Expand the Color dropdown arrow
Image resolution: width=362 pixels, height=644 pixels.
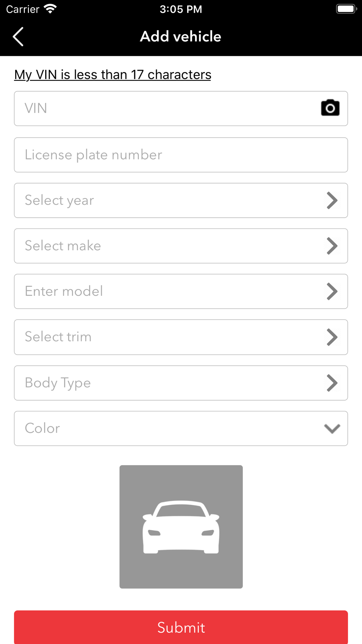[332, 428]
